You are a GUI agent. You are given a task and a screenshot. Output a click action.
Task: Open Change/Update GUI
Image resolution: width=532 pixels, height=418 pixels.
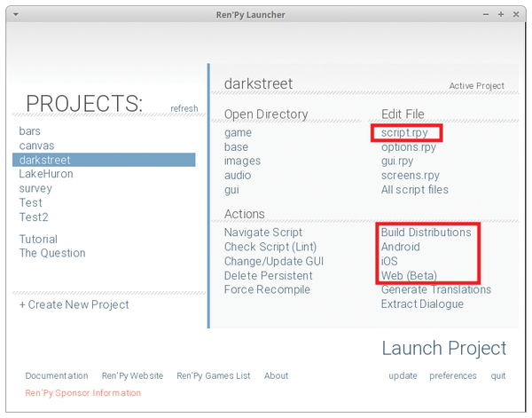coord(274,261)
